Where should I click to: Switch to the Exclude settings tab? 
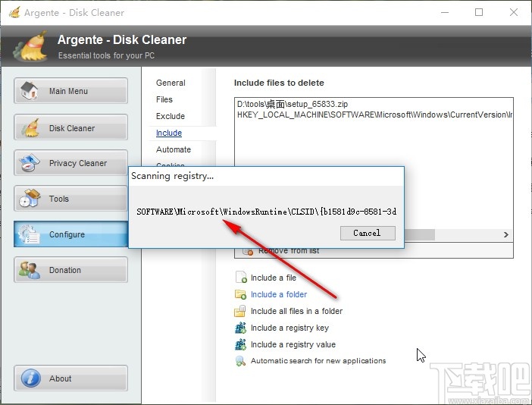click(171, 116)
